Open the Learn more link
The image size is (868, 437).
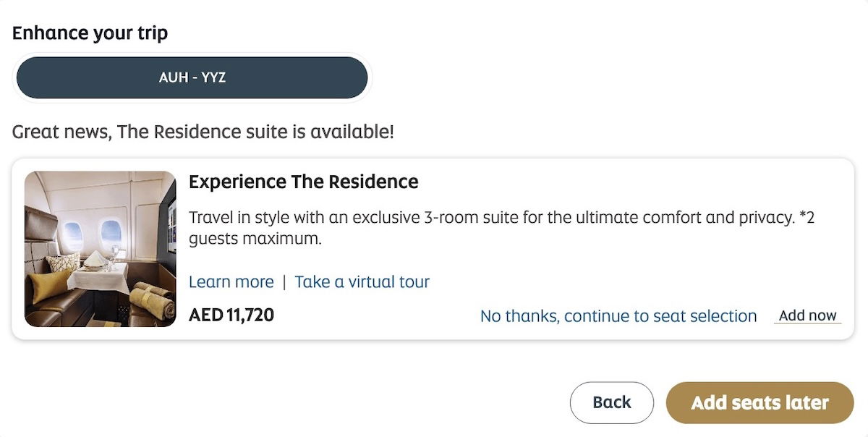point(231,281)
